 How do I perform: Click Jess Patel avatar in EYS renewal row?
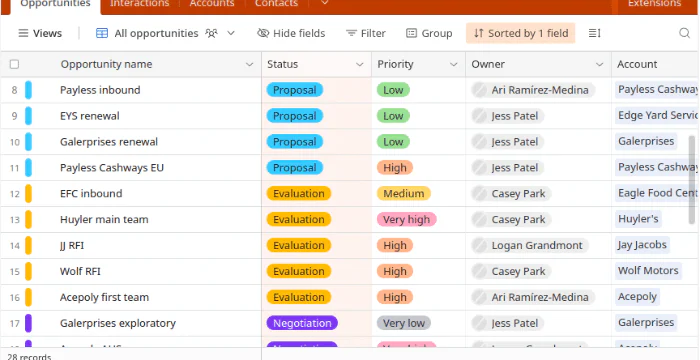pyautogui.click(x=479, y=116)
